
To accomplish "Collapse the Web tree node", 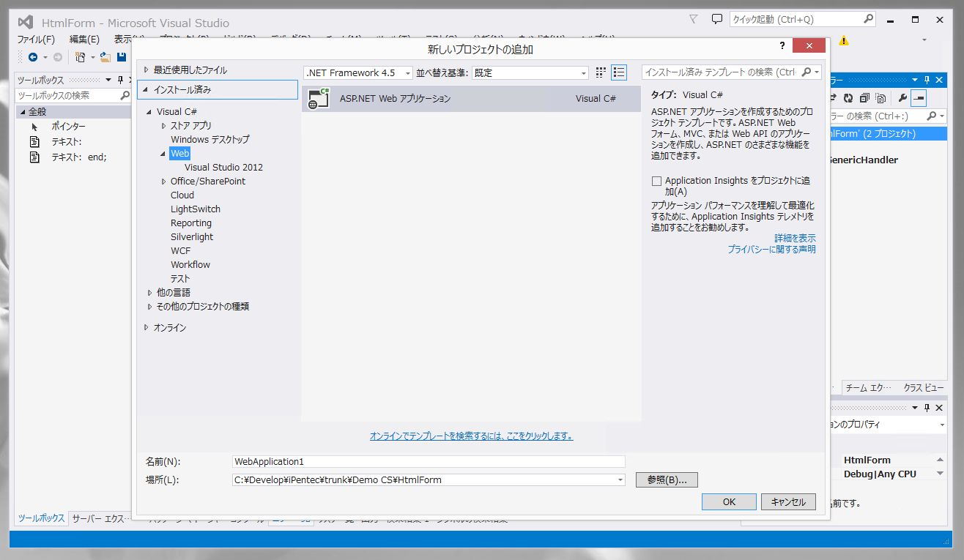I will point(163,154).
